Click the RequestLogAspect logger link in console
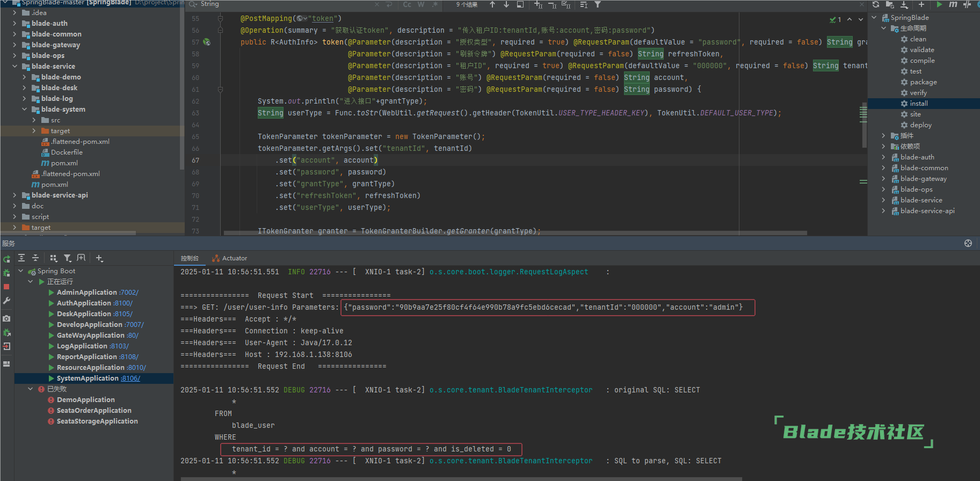980x481 pixels. (509, 272)
